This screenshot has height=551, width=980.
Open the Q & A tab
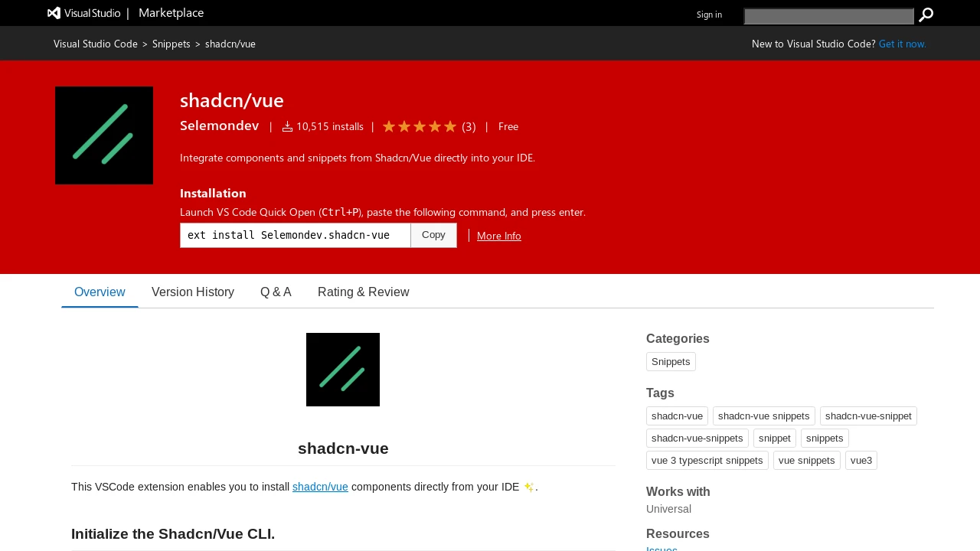point(276,292)
